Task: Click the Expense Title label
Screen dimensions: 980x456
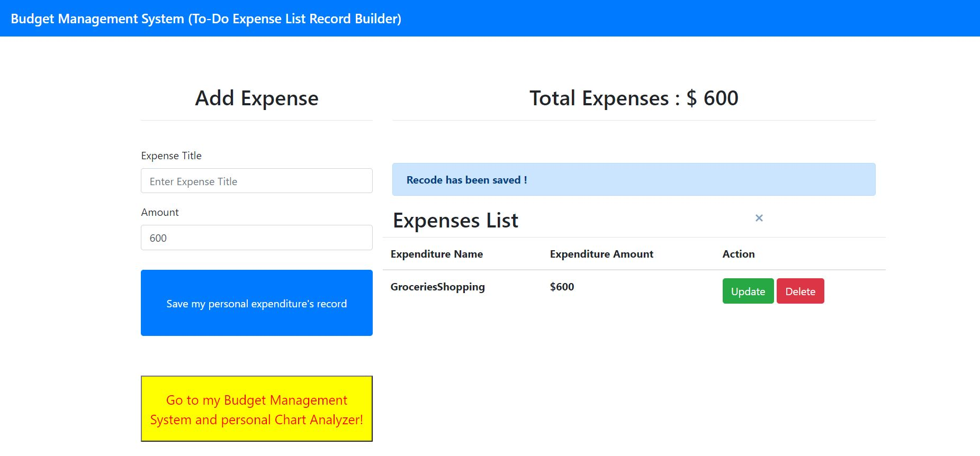Action: coord(171,156)
